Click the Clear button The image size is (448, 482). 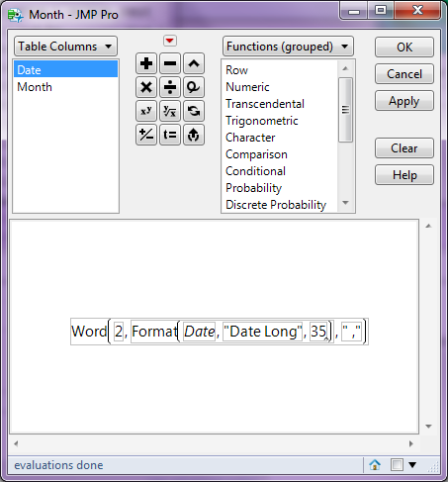pos(404,148)
